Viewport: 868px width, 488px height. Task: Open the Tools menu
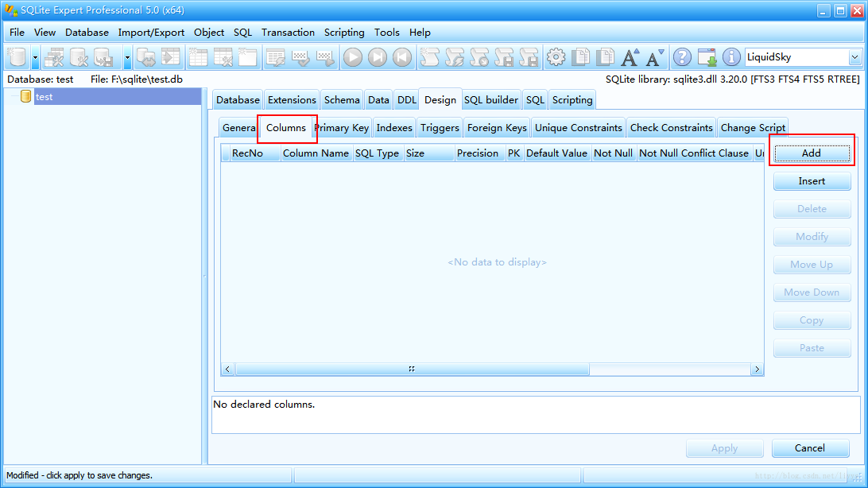(x=387, y=32)
